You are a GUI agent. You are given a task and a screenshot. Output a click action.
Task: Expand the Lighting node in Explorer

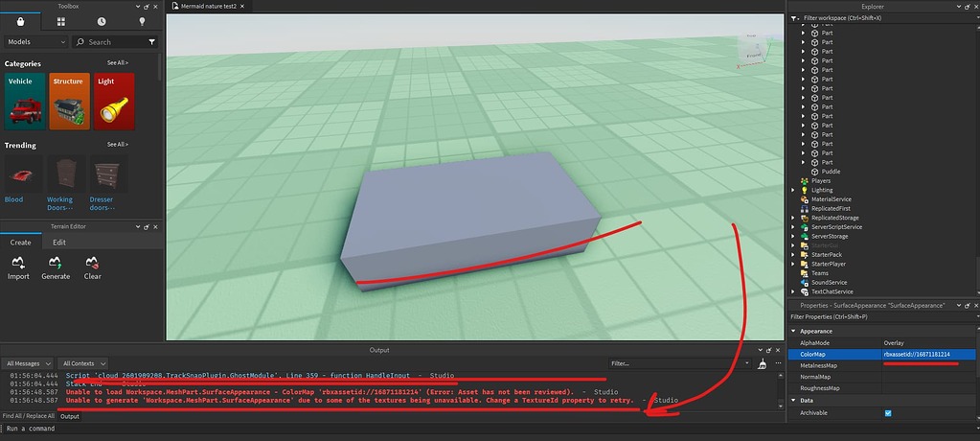[794, 190]
